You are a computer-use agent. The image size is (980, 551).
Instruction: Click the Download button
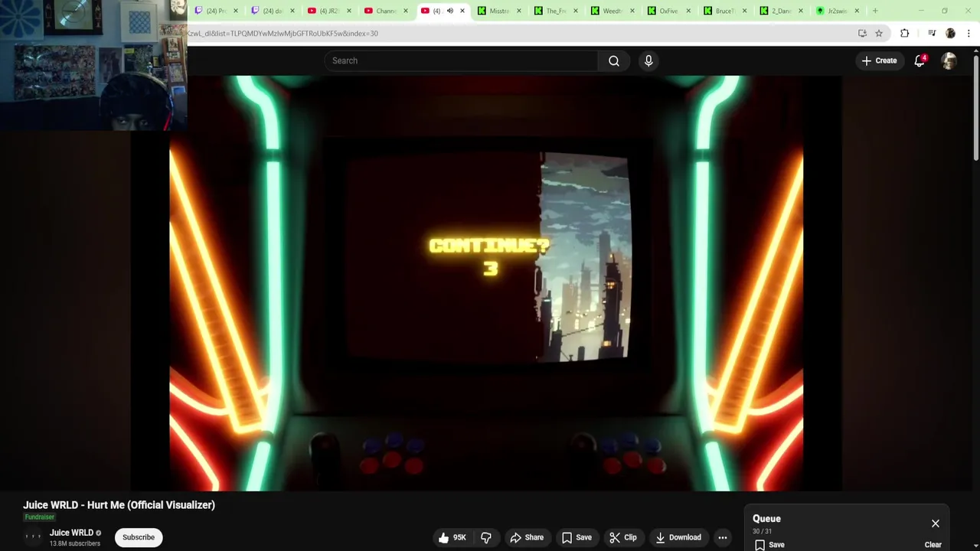click(x=678, y=537)
